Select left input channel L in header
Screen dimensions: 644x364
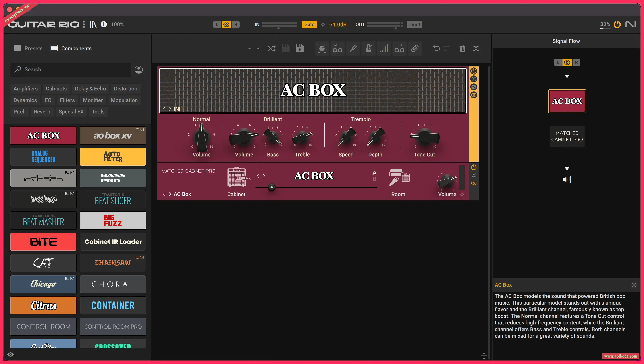217,25
